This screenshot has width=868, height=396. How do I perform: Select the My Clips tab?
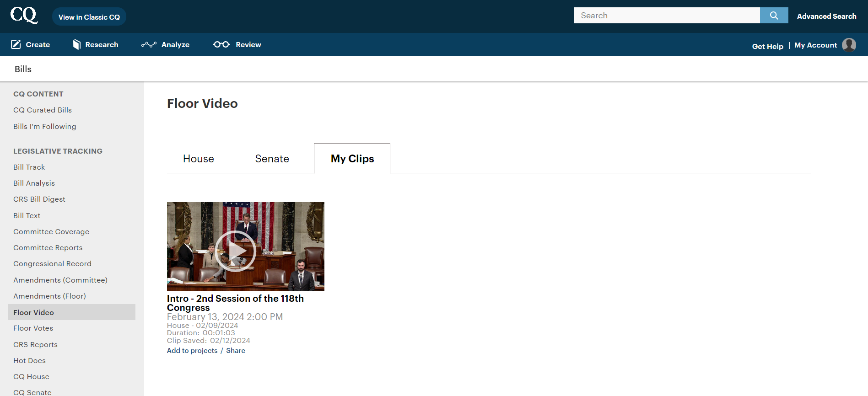(352, 159)
